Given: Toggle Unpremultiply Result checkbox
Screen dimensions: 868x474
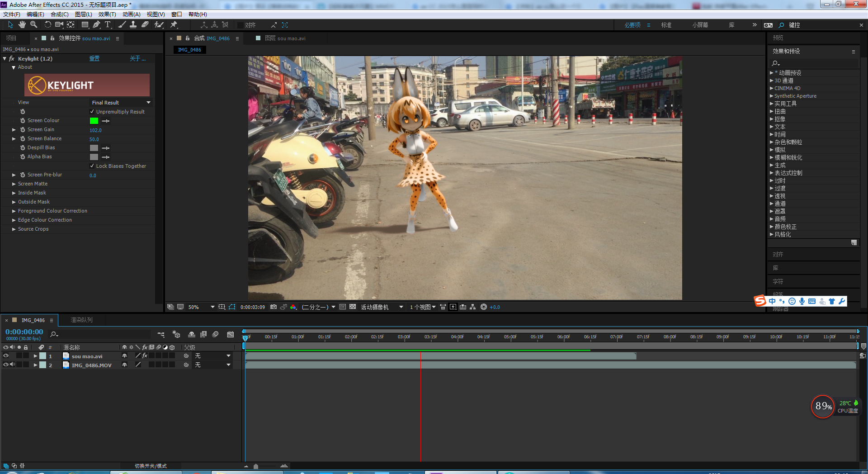Looking at the screenshot, I should 92,112.
